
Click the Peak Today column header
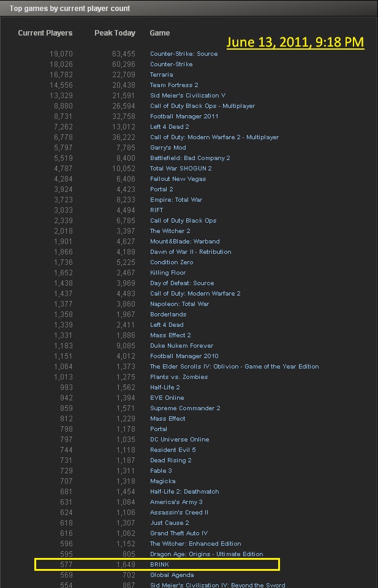(115, 33)
